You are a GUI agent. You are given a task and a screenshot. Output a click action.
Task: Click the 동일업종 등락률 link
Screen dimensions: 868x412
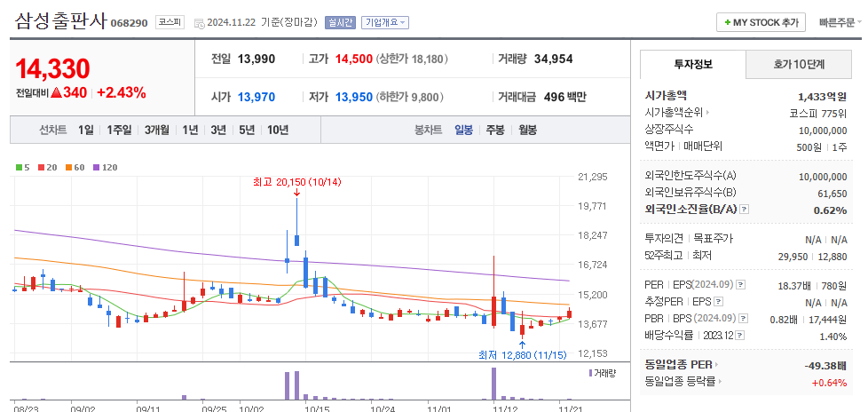[681, 381]
